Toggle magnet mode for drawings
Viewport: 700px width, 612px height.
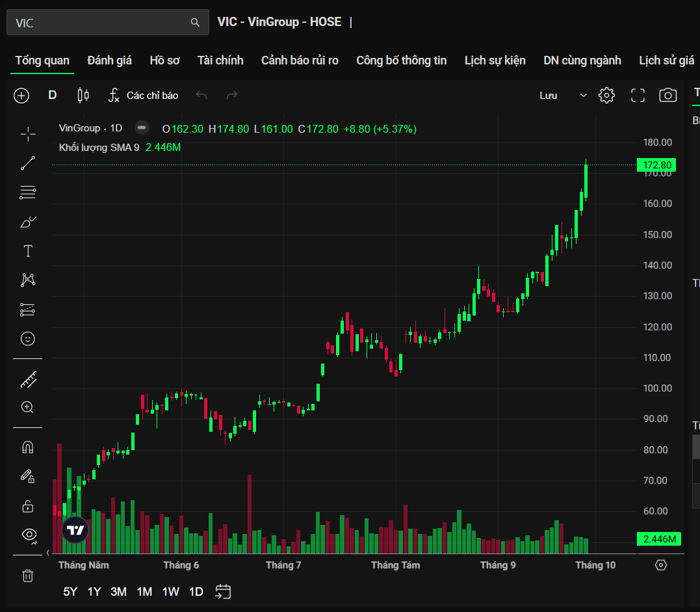tap(28, 447)
